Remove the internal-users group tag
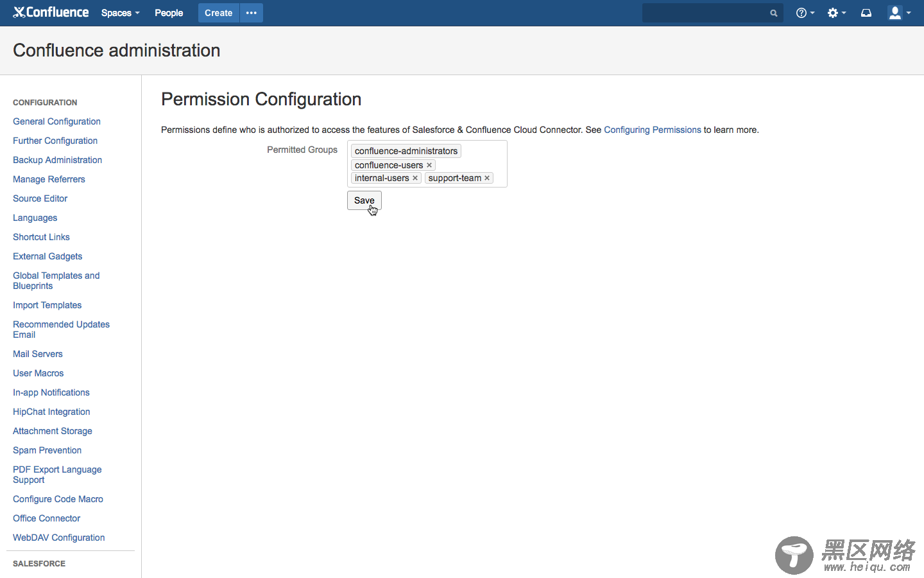Viewport: 924px width, 578px height. click(x=415, y=178)
